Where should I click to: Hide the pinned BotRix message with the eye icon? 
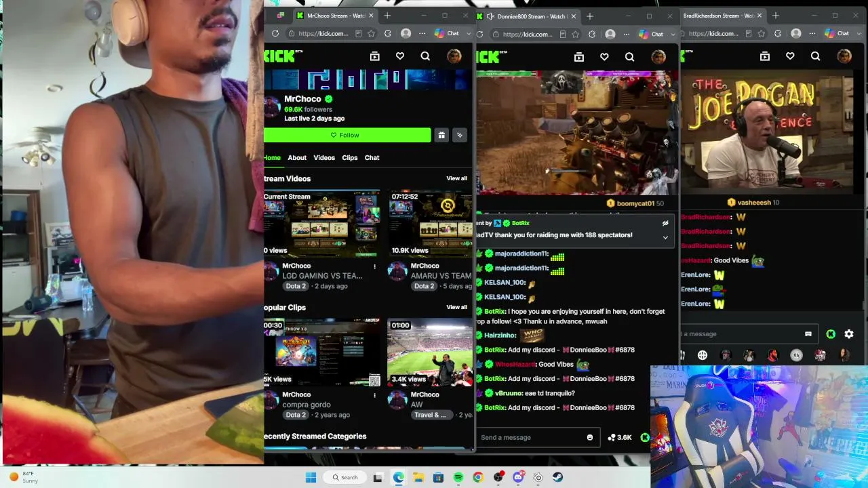tap(665, 223)
